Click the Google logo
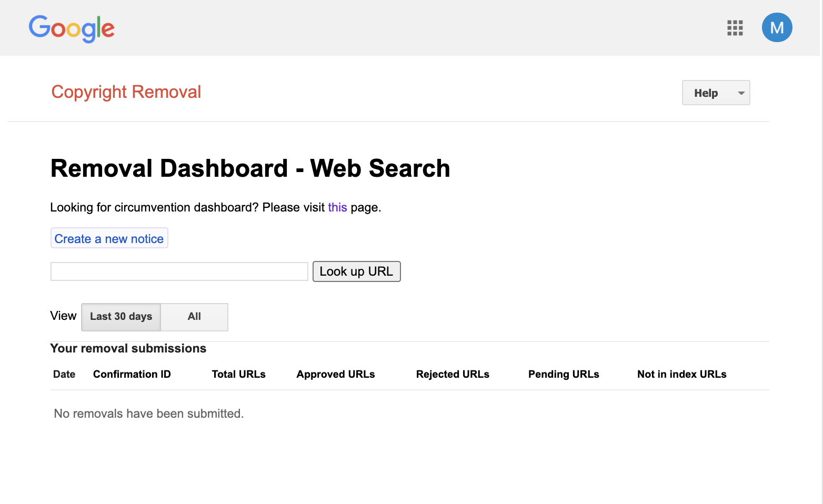Viewport: 823px width, 504px height. point(72,28)
